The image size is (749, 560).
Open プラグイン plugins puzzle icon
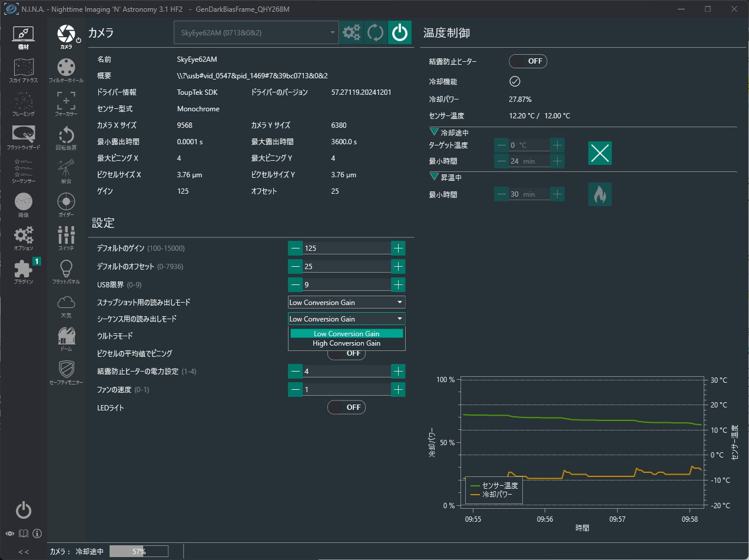click(x=24, y=272)
